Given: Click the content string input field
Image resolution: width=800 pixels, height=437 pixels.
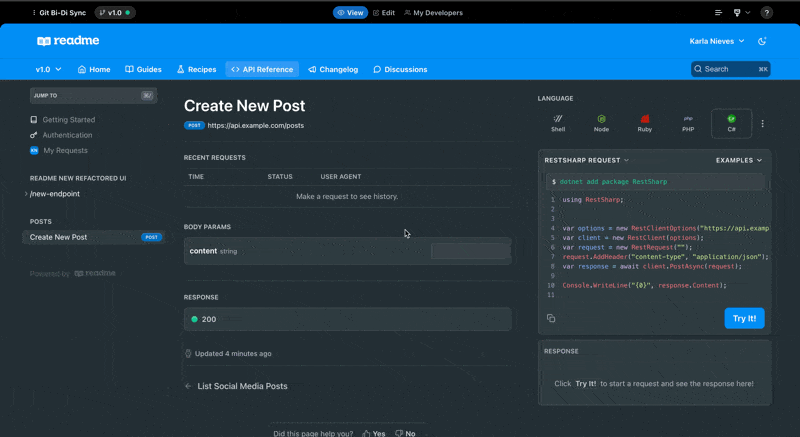Looking at the screenshot, I should click(470, 251).
